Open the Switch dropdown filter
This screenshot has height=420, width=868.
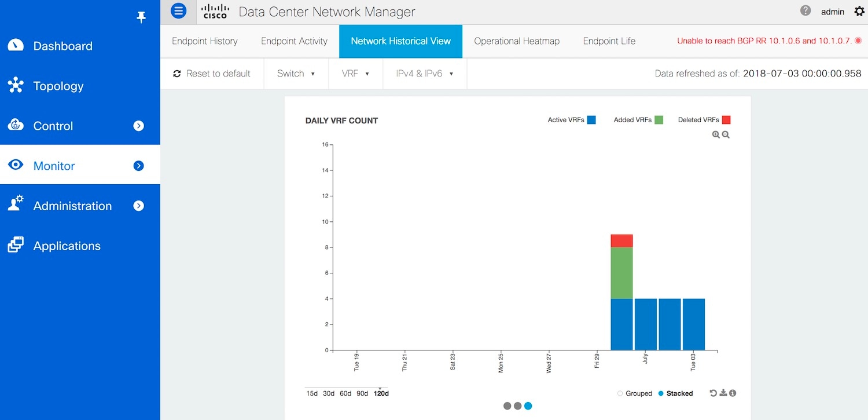[x=296, y=74]
